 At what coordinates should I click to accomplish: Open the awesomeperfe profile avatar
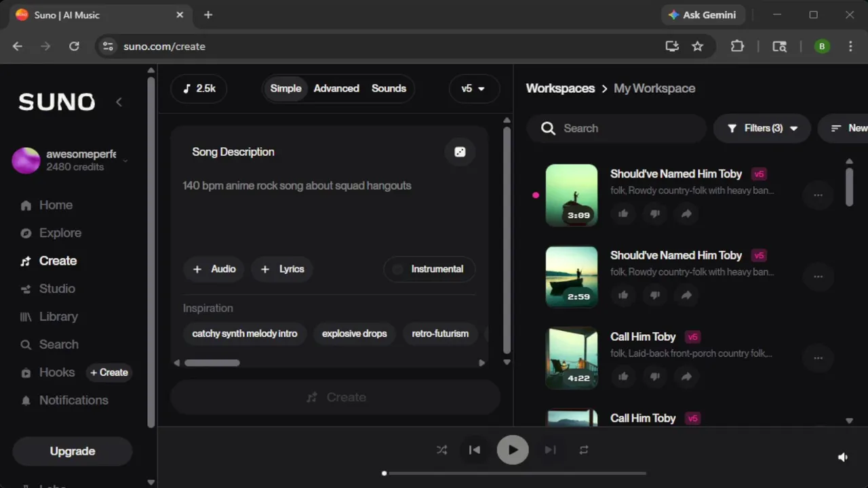pos(26,161)
